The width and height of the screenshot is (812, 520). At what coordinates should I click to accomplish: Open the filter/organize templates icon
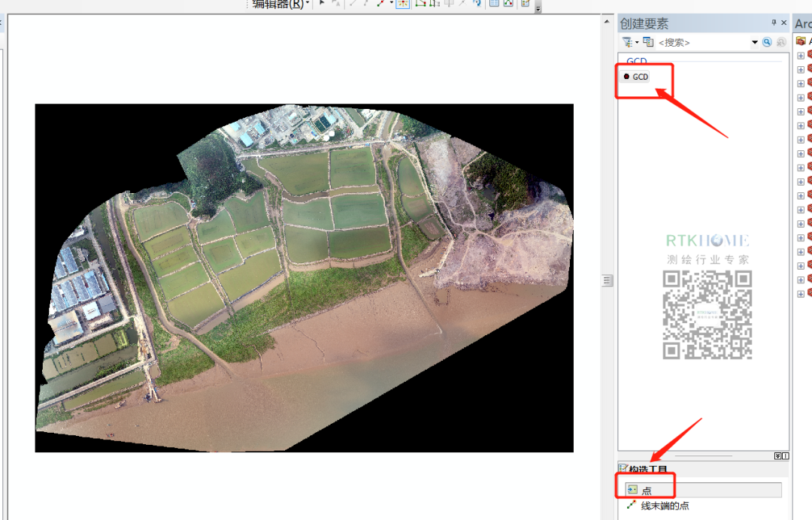click(x=628, y=42)
